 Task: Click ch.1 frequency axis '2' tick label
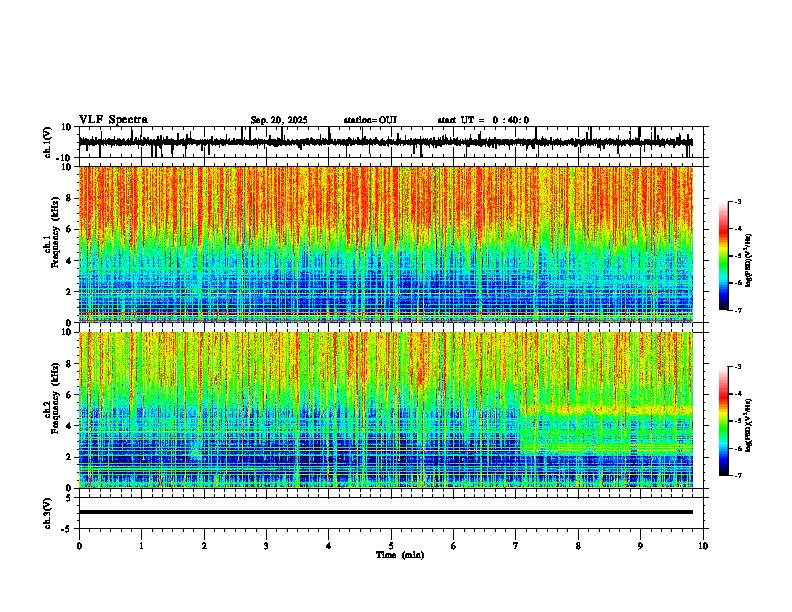pyautogui.click(x=70, y=292)
